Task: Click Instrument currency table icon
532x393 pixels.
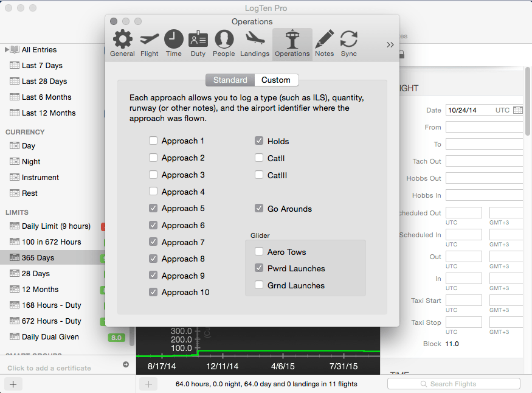Action: pos(15,177)
